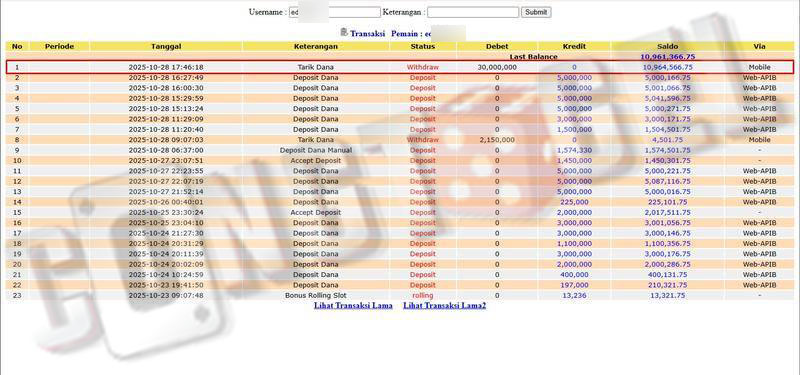This screenshot has height=375, width=800.
Task: Focus the Keterangan input field
Action: [x=473, y=12]
